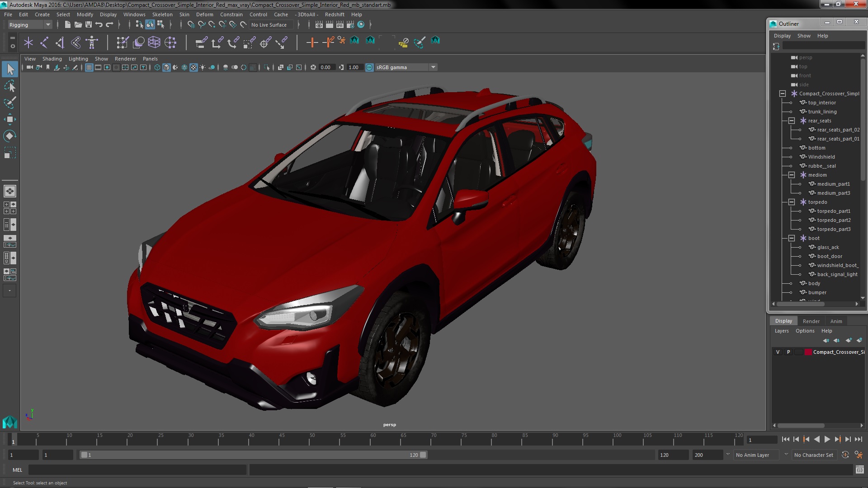
Task: Open the Skeleton menu
Action: click(x=162, y=14)
